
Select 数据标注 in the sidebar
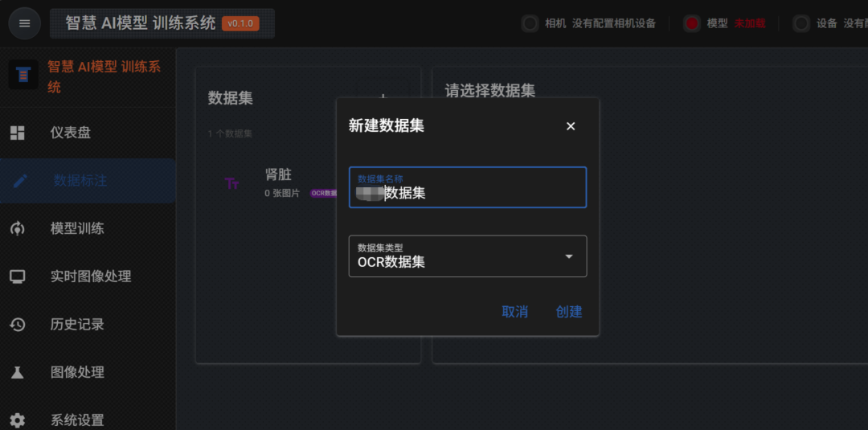(88, 180)
